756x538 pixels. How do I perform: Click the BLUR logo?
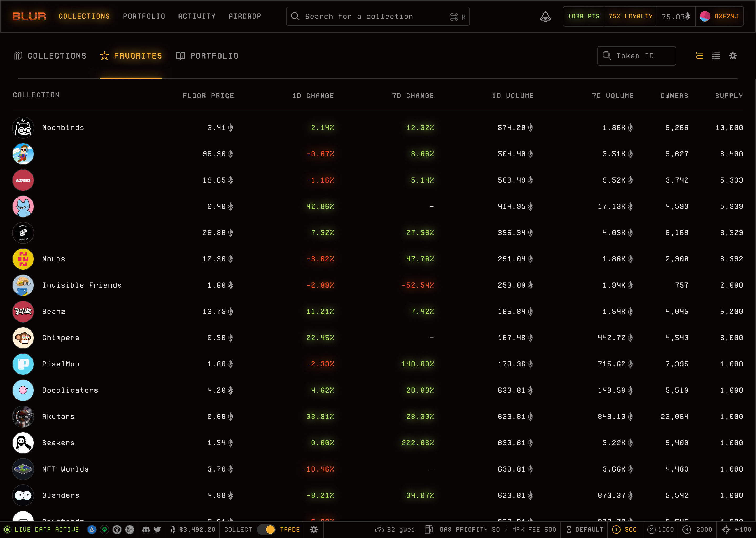click(x=29, y=16)
